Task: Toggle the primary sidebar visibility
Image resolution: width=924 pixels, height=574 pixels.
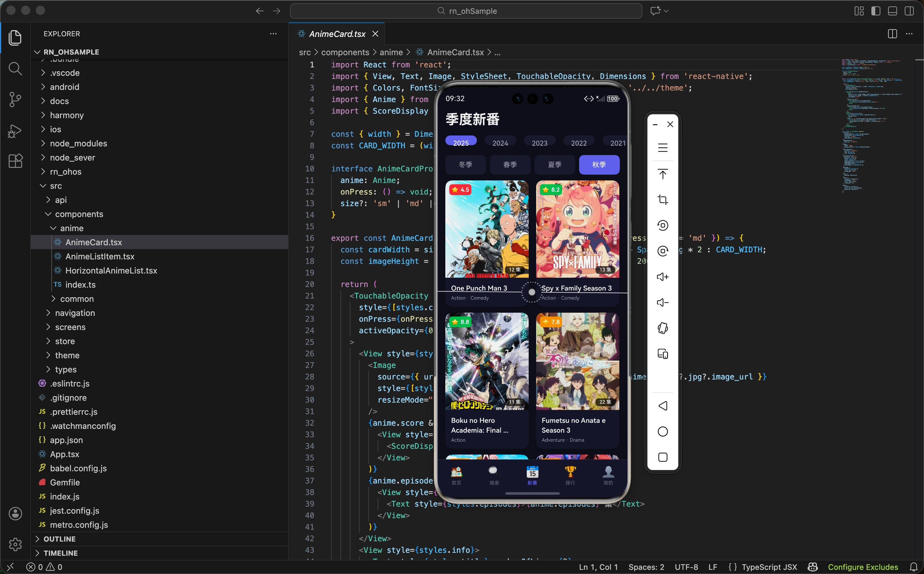Action: coord(876,11)
